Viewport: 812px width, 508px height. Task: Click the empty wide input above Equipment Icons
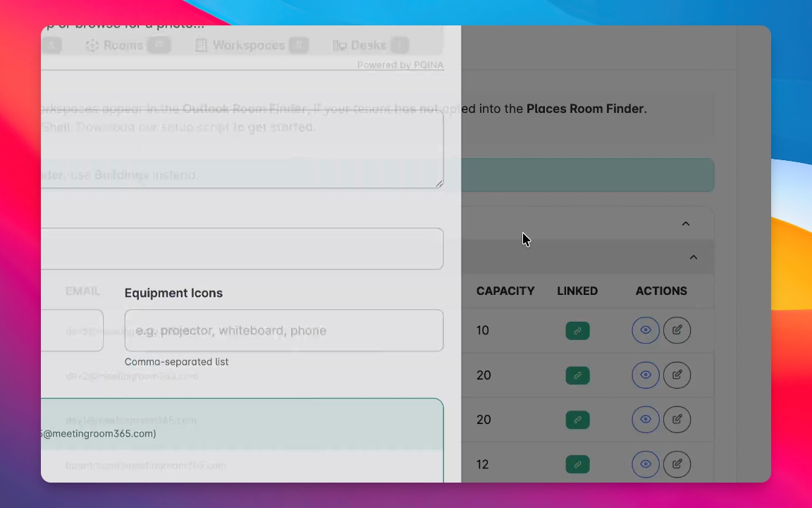(x=242, y=249)
